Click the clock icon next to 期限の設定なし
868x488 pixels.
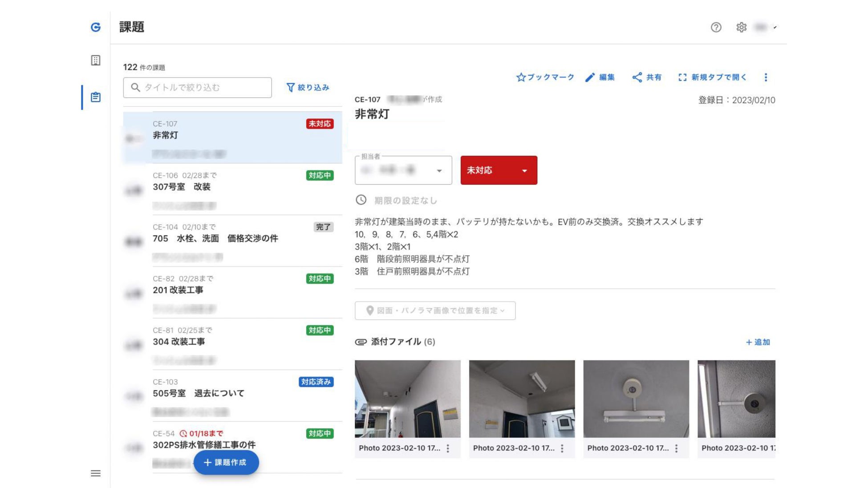pyautogui.click(x=361, y=200)
